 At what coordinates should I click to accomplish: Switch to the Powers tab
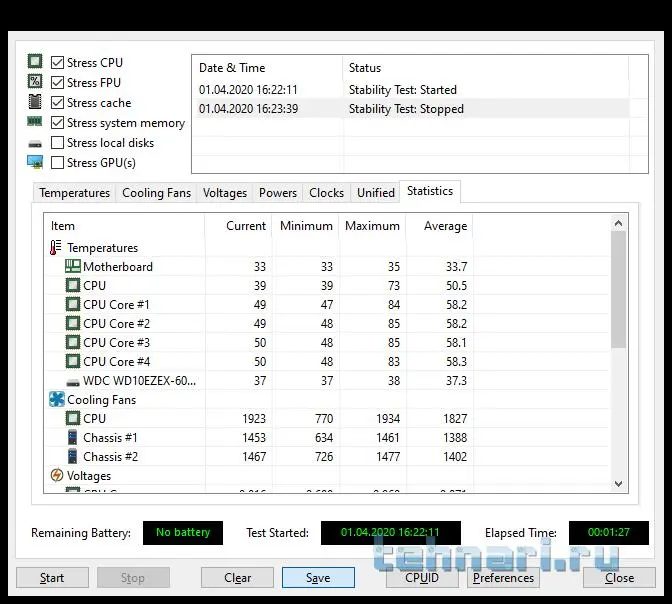tap(278, 193)
